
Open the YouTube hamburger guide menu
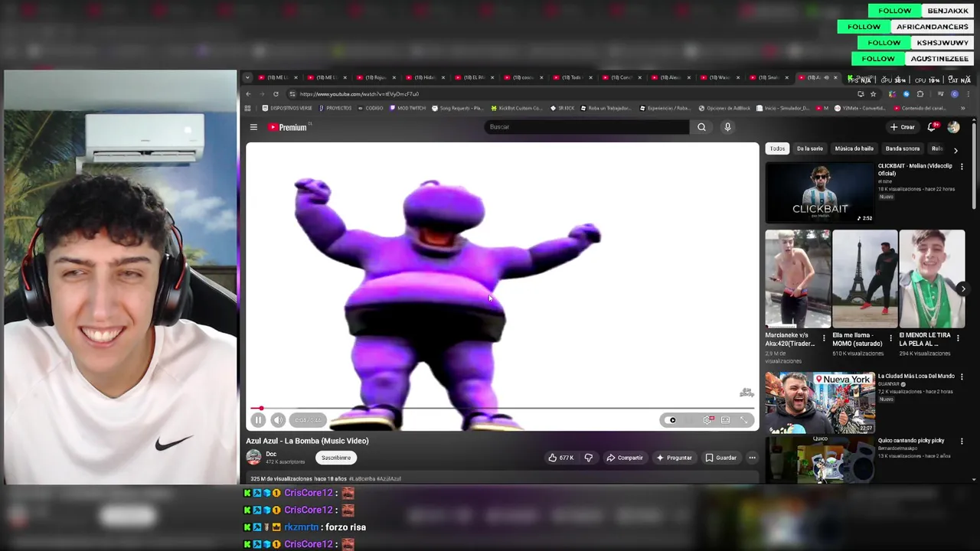[253, 127]
